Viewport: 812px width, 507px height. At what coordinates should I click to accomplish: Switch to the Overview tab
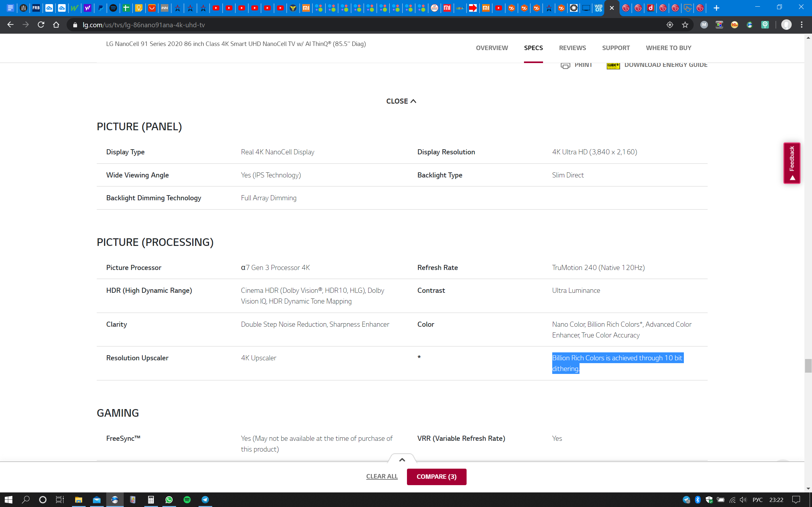(492, 48)
